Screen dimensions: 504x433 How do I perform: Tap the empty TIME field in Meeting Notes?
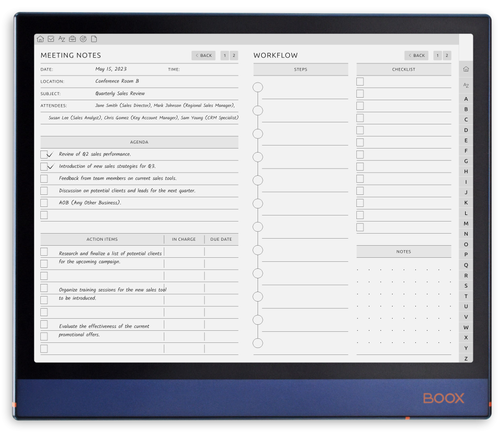pos(210,69)
